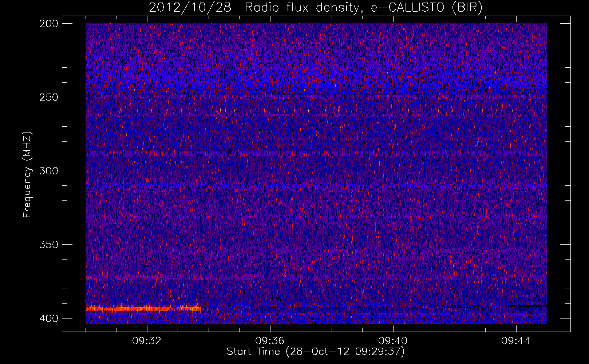
Task: Click the bright orange burst near 395 MHz
Action: pos(143,309)
